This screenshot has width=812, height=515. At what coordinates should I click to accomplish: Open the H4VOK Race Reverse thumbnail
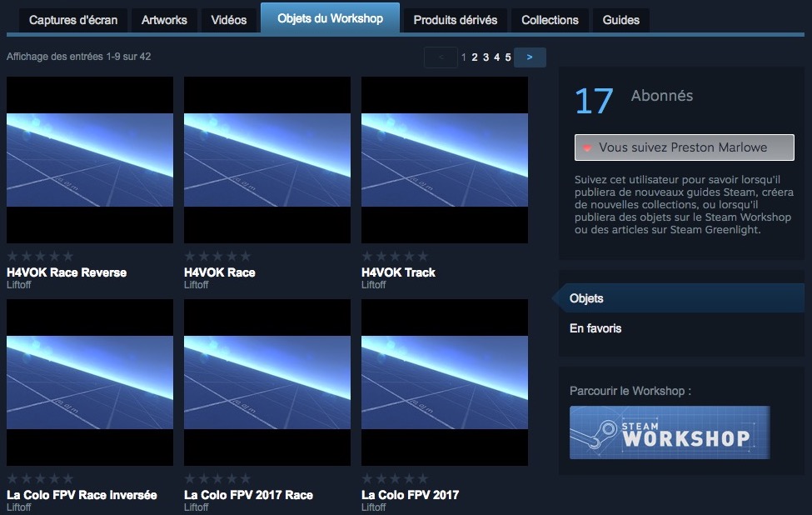90,160
